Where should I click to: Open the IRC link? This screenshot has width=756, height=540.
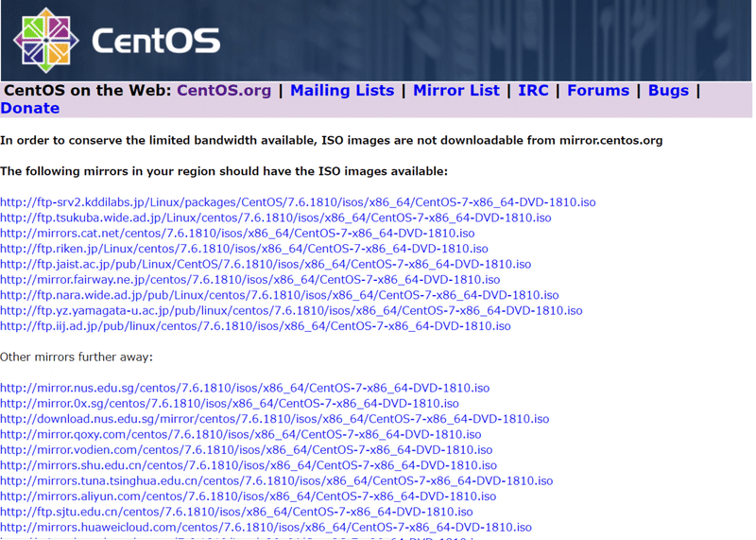(533, 91)
